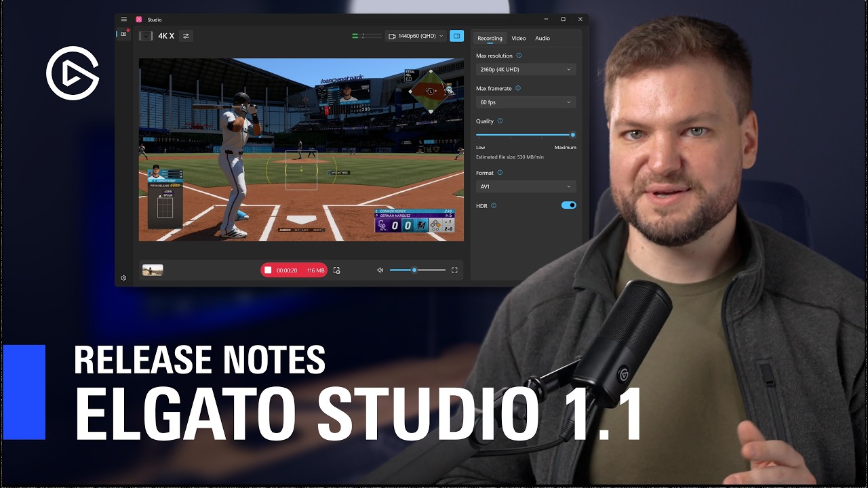Screen dimensions: 868x488
Task: Open the Max resolution 2160p dropdown
Action: (x=526, y=69)
